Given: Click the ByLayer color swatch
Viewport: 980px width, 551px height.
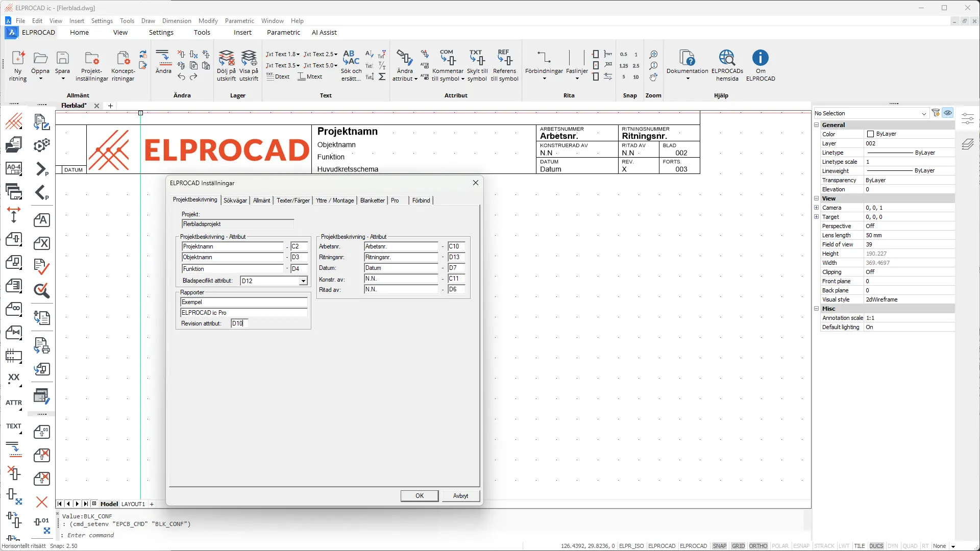Looking at the screenshot, I should point(870,134).
